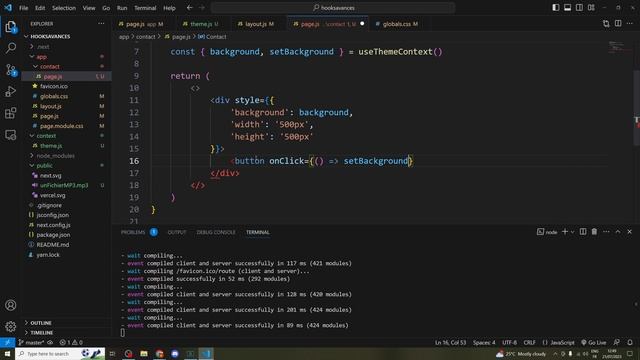
Task: Go back with the navigation arrow
Action: click(x=189, y=7)
